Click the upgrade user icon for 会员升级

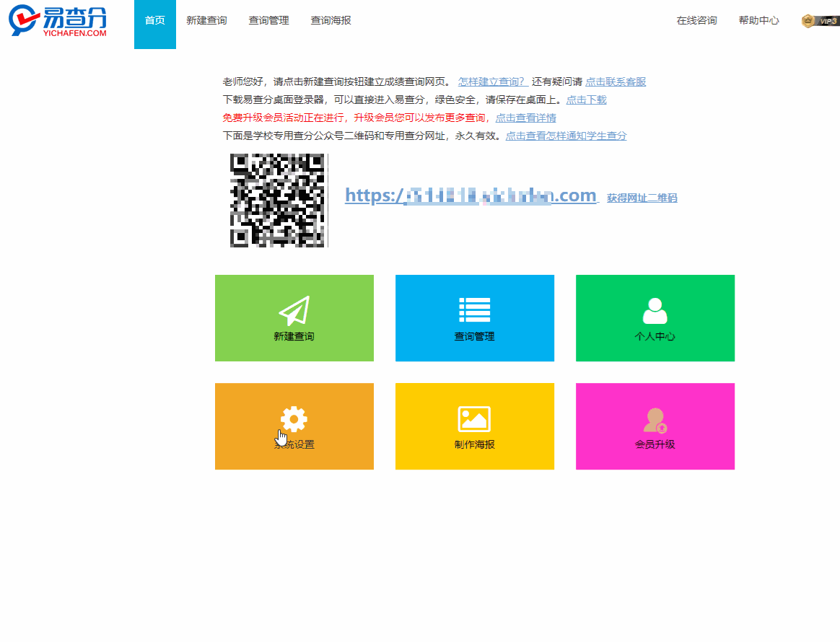[x=655, y=420]
